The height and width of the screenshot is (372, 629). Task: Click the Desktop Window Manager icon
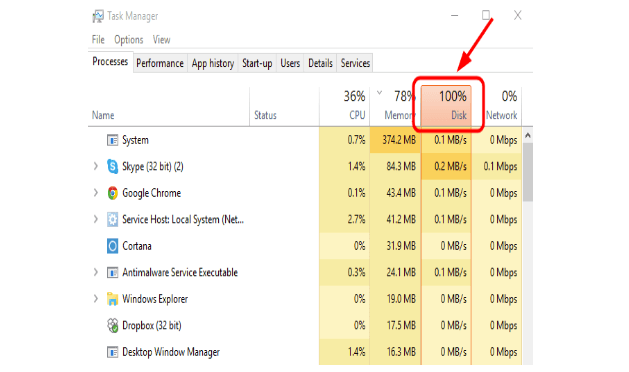112,352
